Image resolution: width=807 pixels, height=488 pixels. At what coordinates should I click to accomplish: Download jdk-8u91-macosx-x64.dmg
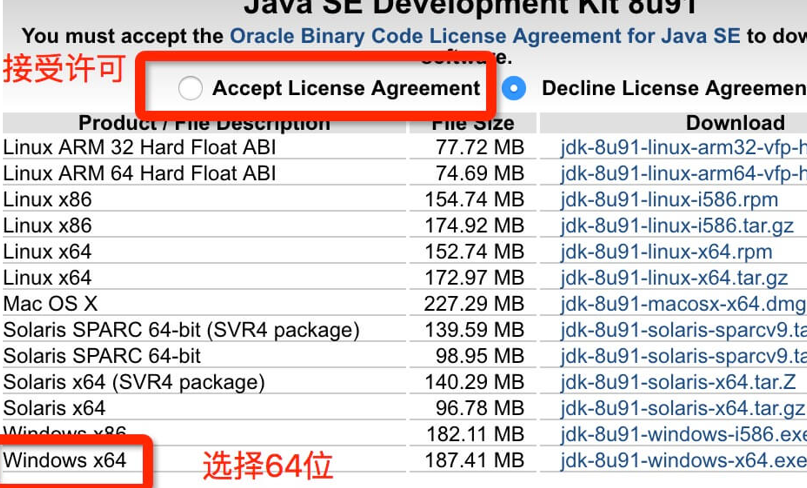click(683, 304)
